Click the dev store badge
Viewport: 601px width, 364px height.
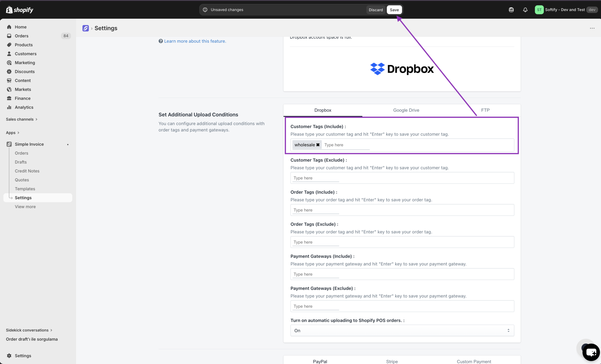(x=592, y=10)
